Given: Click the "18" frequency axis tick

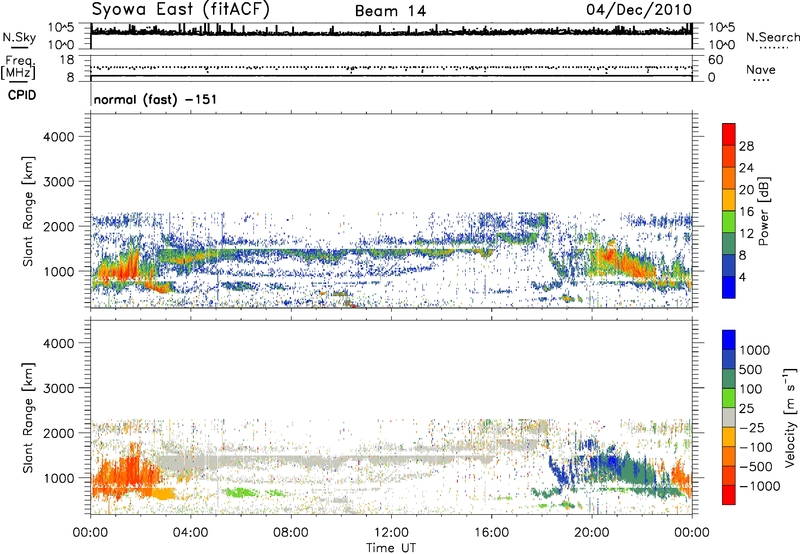Looking at the screenshot, I should 67,60.
